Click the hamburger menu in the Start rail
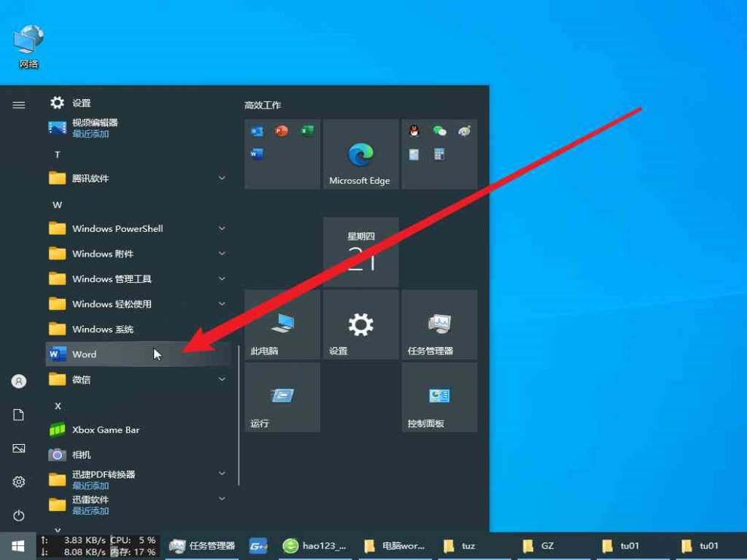This screenshot has width=747, height=560. tap(18, 105)
